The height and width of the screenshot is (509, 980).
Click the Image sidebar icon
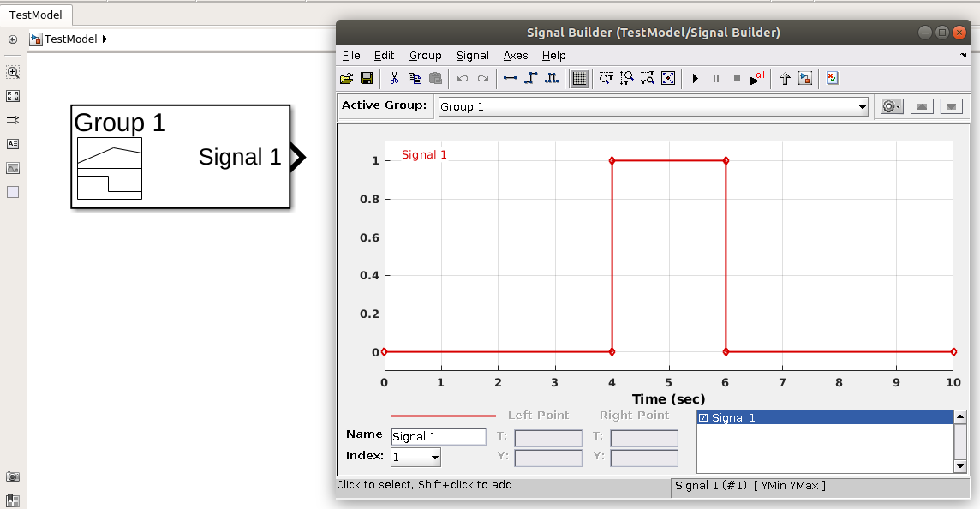coord(13,168)
